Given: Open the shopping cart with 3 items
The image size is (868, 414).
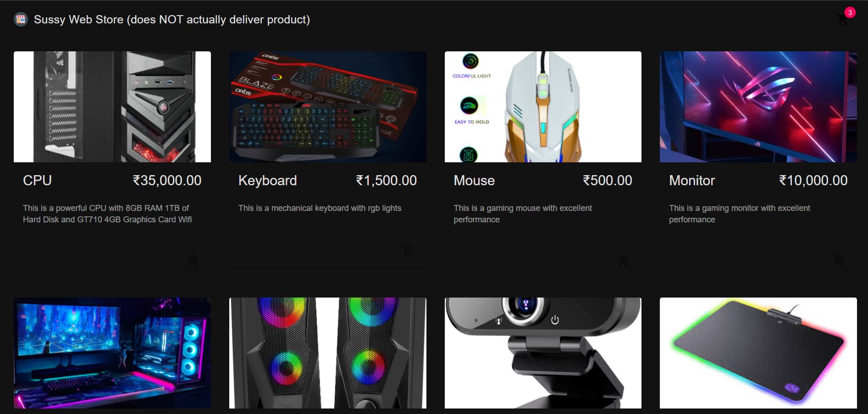Looking at the screenshot, I should 843,19.
